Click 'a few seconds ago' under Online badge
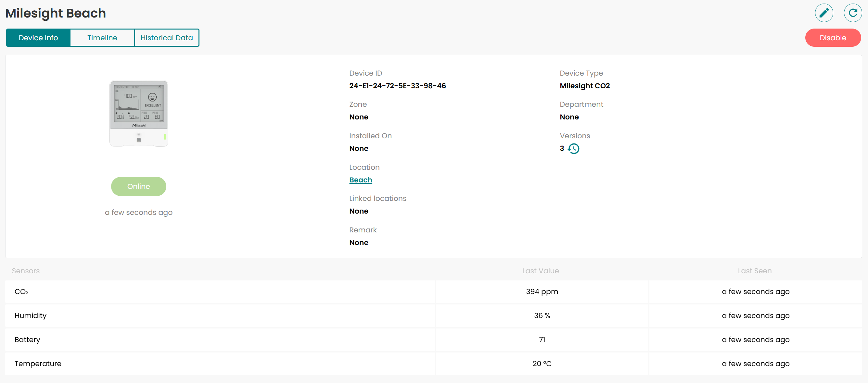This screenshot has height=383, width=868. pos(138,212)
